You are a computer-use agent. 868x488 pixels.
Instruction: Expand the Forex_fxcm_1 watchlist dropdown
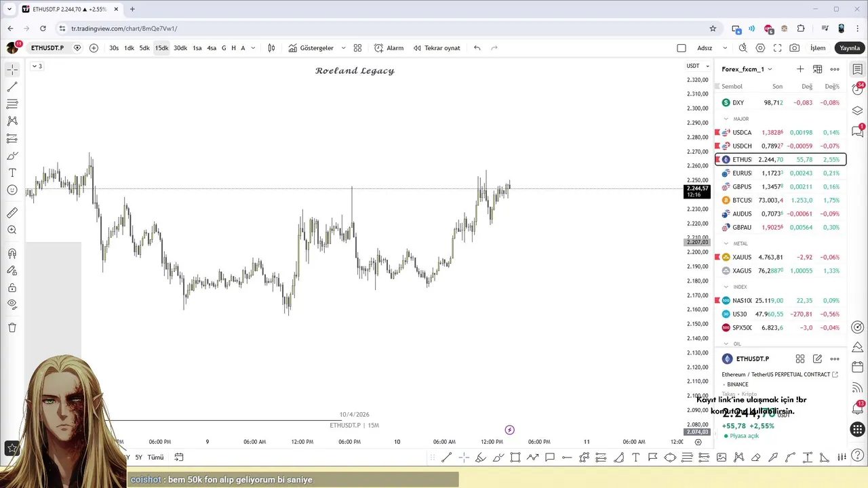pyautogui.click(x=747, y=69)
